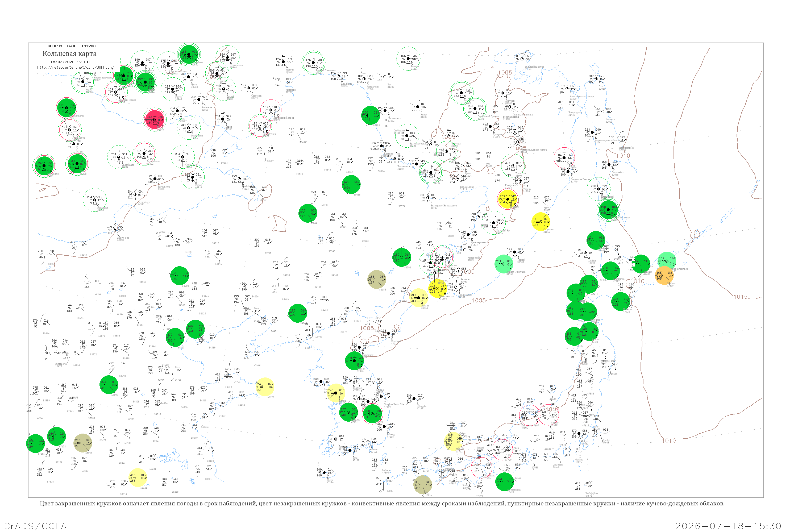Click the meteocenter.net UHHH.png URL
The height and width of the screenshot is (532, 798).
[x=75, y=67]
